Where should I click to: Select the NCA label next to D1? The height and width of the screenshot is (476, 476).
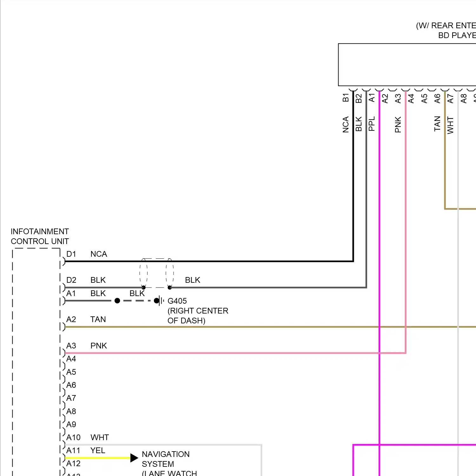coord(99,254)
